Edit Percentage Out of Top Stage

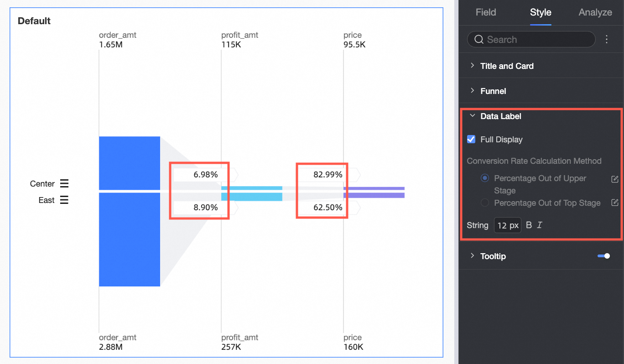(614, 203)
